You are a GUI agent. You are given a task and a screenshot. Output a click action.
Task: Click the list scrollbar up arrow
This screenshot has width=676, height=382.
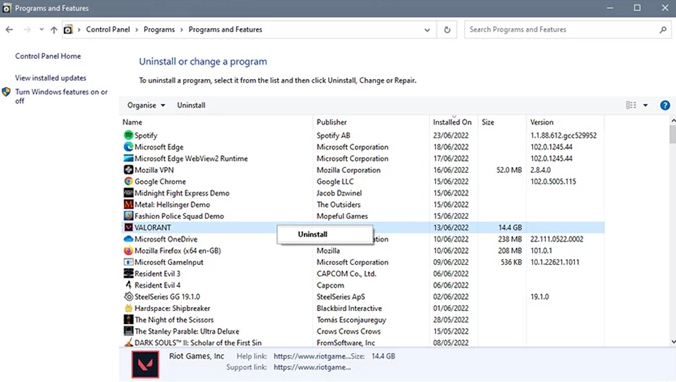click(x=673, y=121)
